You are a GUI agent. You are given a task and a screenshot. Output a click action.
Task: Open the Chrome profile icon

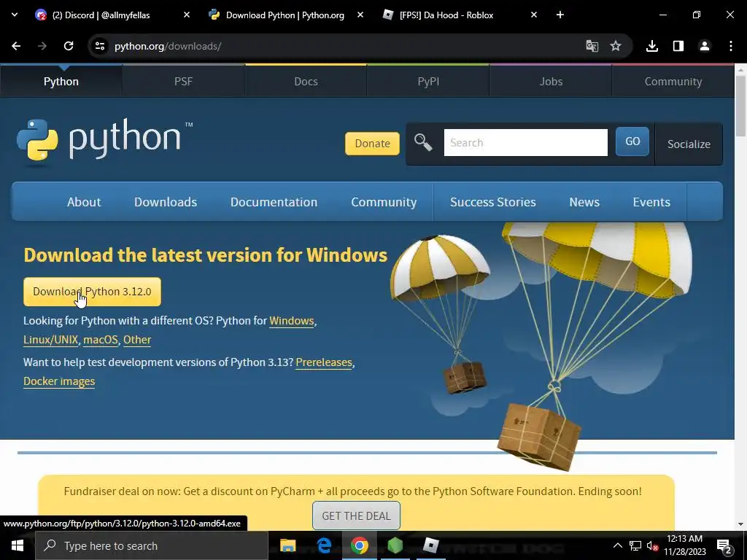pos(705,46)
